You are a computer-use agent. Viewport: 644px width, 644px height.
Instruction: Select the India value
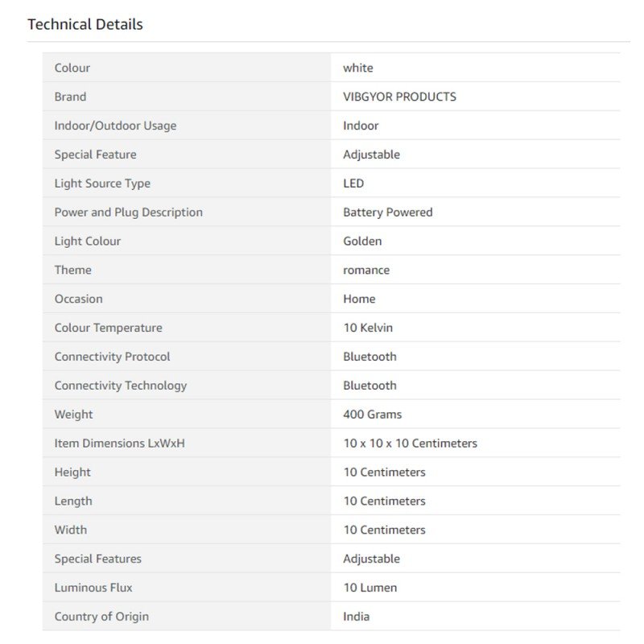coord(357,617)
